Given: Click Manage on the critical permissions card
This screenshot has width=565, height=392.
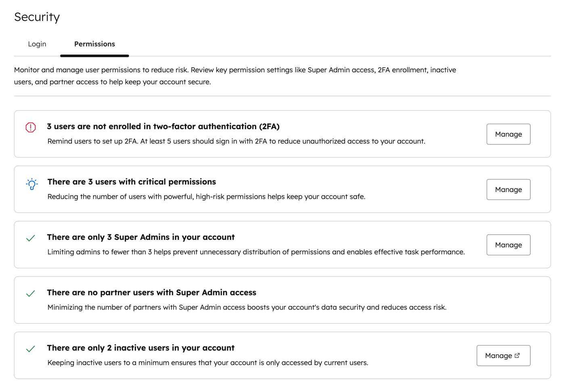Looking at the screenshot, I should (x=508, y=189).
